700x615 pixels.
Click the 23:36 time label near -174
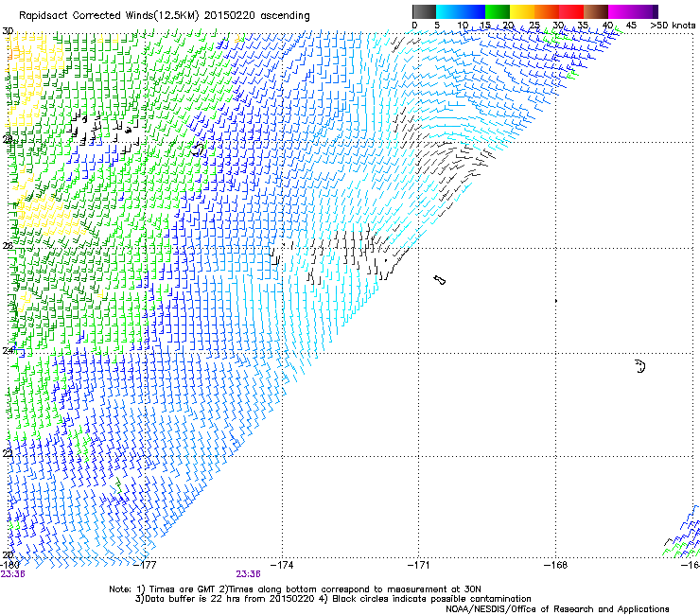point(248,574)
